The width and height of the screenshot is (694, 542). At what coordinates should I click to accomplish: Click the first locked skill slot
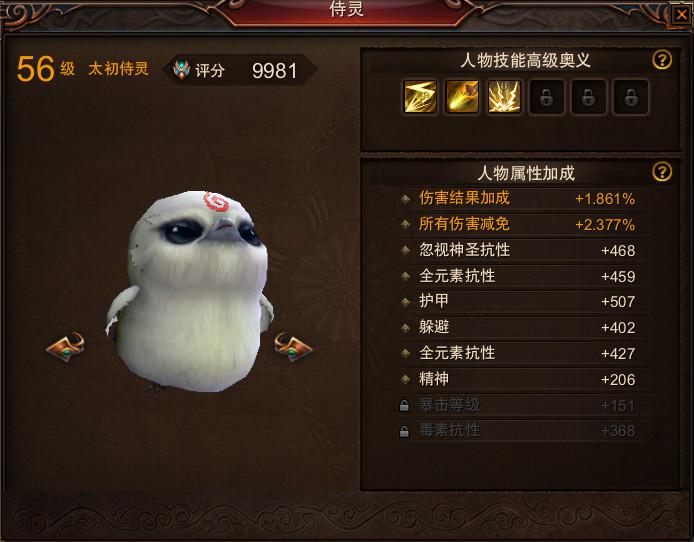point(546,97)
